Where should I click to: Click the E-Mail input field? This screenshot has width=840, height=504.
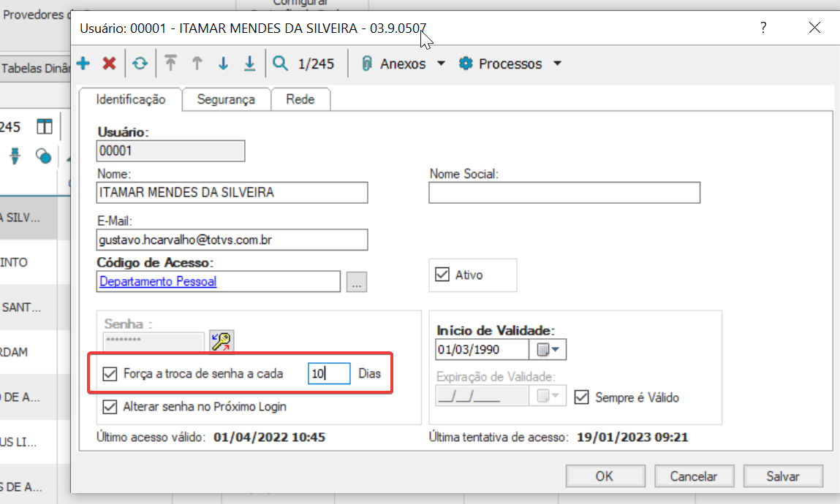point(232,240)
